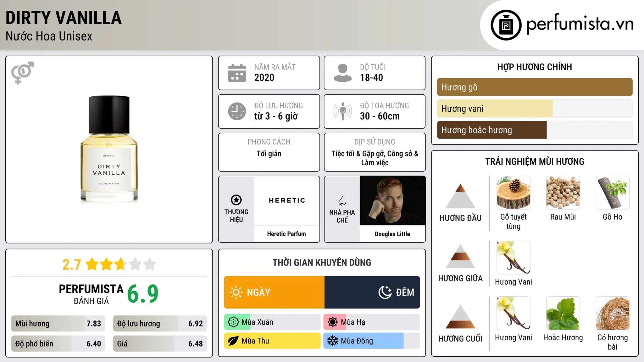This screenshot has height=362, width=644.
Task: Click the leaf icon for Mùa Thu
Action: (x=233, y=341)
